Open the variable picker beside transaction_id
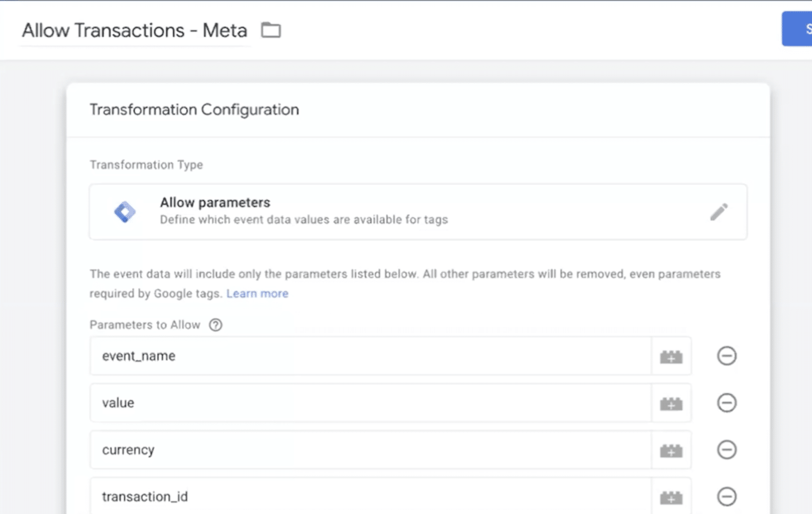This screenshot has height=514, width=812. pos(671,496)
